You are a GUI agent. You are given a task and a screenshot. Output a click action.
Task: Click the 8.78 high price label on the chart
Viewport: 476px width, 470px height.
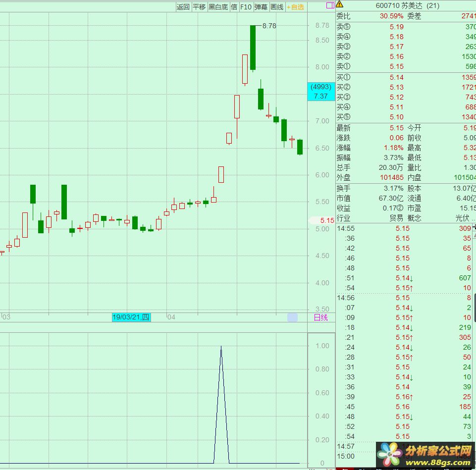(269, 26)
